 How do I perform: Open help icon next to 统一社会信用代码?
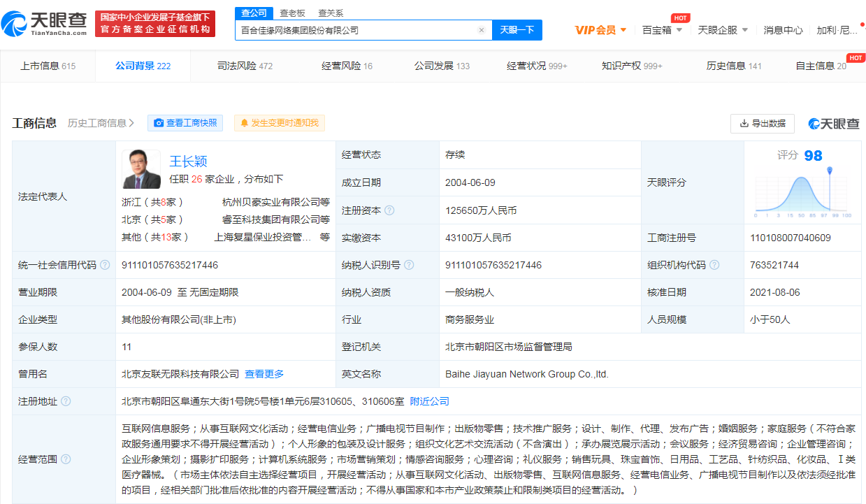click(x=105, y=266)
